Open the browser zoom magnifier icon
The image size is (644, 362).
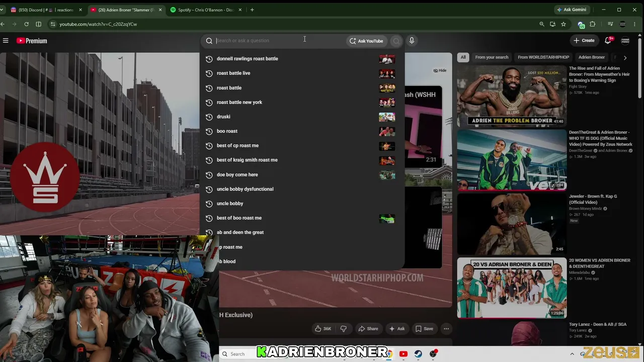pos(542,24)
